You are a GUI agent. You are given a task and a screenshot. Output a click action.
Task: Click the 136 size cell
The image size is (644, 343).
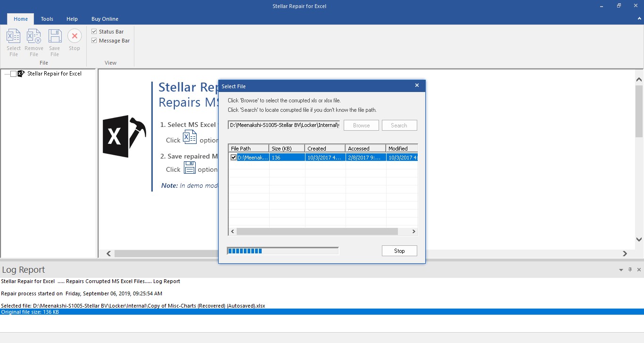pos(287,158)
